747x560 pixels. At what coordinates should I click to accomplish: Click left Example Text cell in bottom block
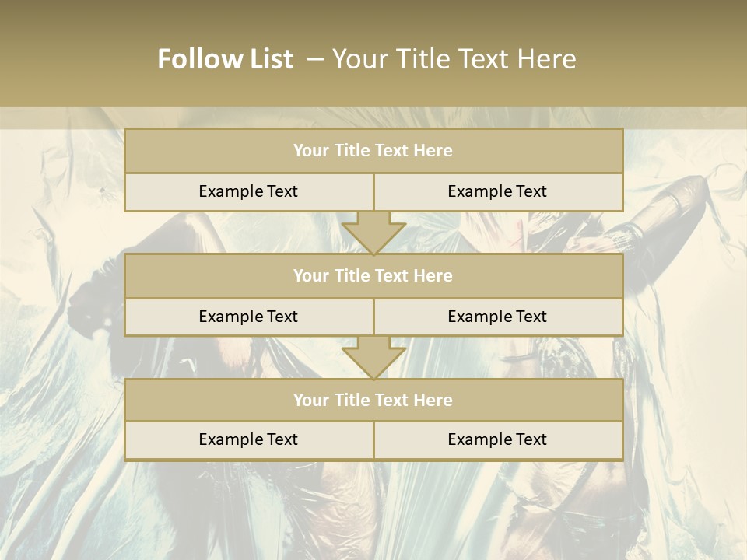click(x=248, y=440)
